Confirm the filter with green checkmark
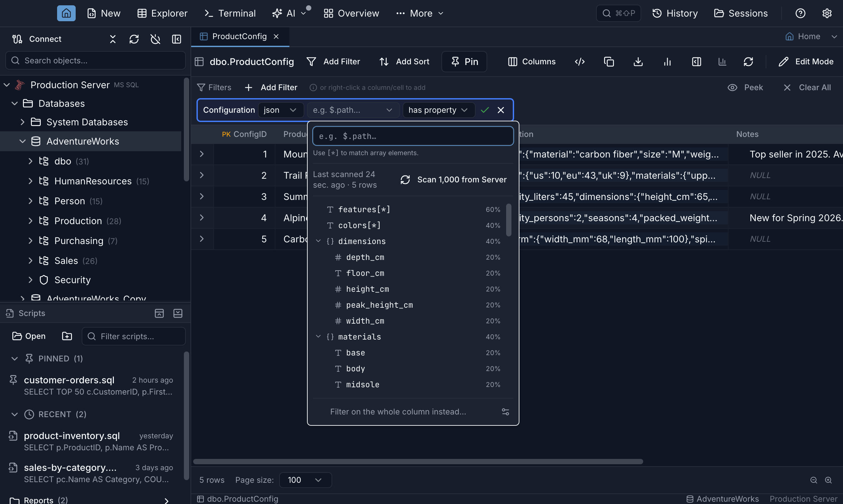The height and width of the screenshot is (504, 843). click(485, 110)
